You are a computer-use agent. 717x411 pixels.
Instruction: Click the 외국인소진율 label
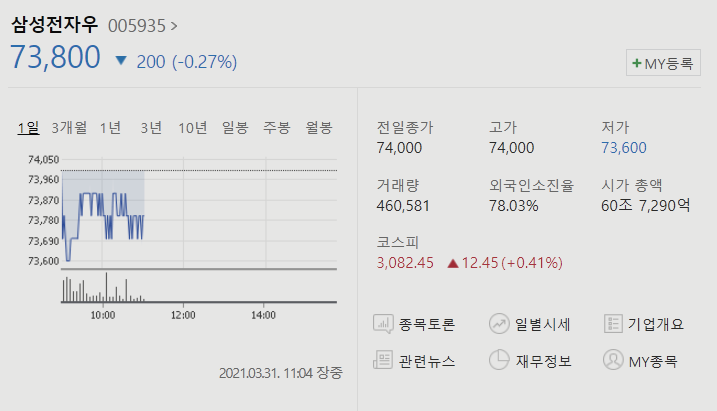(x=531, y=186)
